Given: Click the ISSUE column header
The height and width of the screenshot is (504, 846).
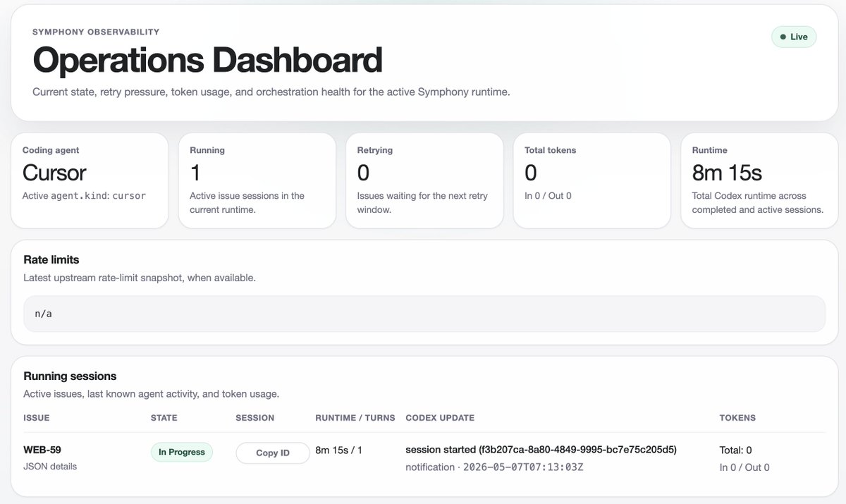Looking at the screenshot, I should [x=37, y=418].
